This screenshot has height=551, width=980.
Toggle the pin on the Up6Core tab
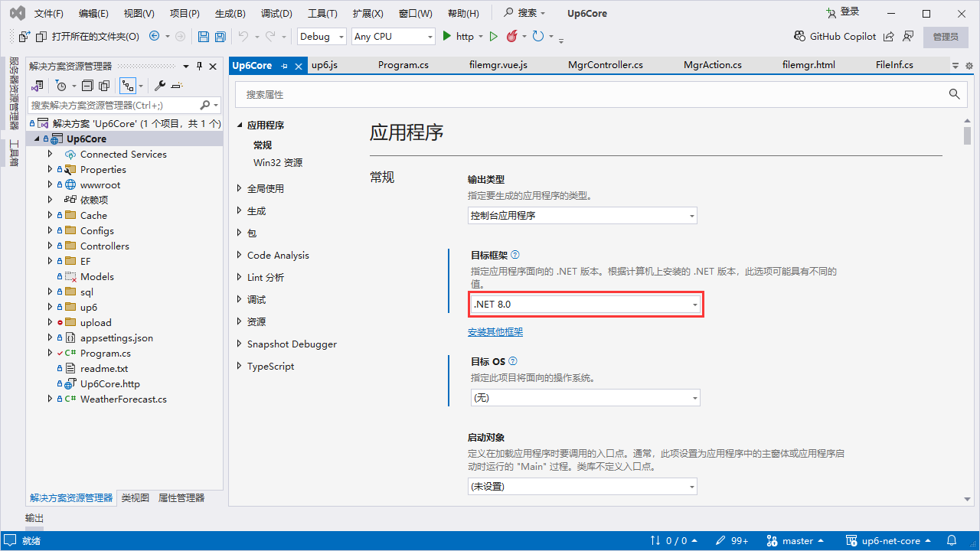pos(284,66)
